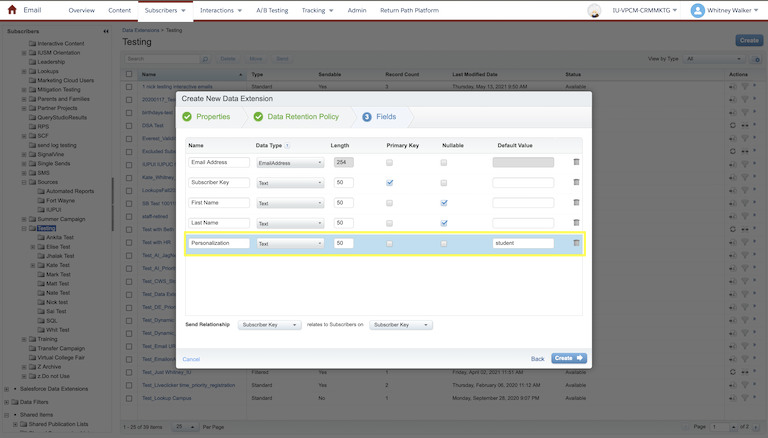Open the Sources folder icon
The width and height of the screenshot is (768, 438).
[x=32, y=182]
